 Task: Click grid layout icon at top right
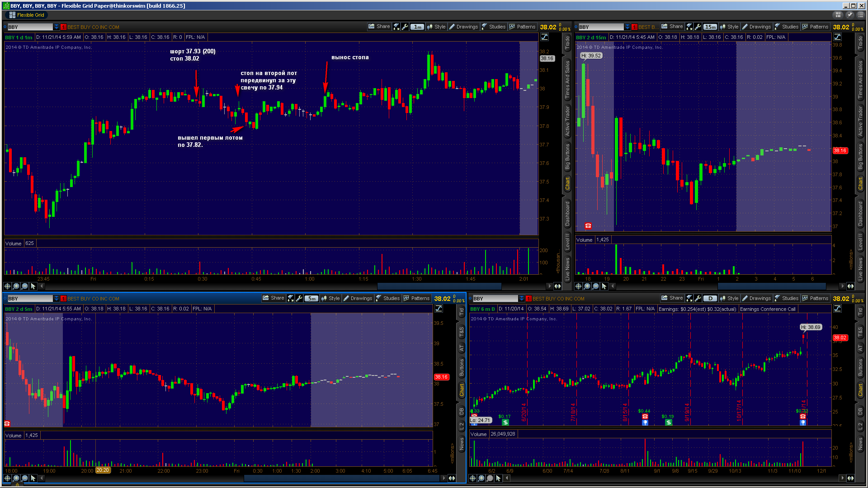838,15
